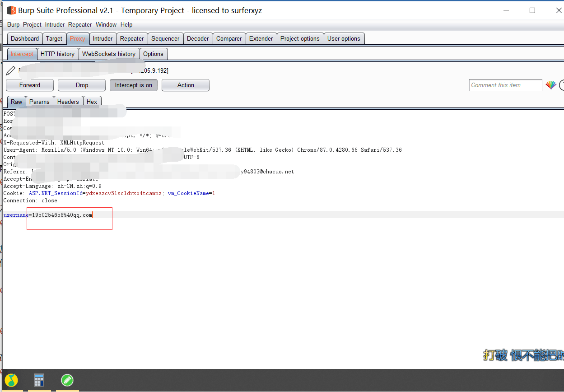Viewport: 564px width, 392px height.
Task: Open the Action dropdown menu
Action: [186, 85]
